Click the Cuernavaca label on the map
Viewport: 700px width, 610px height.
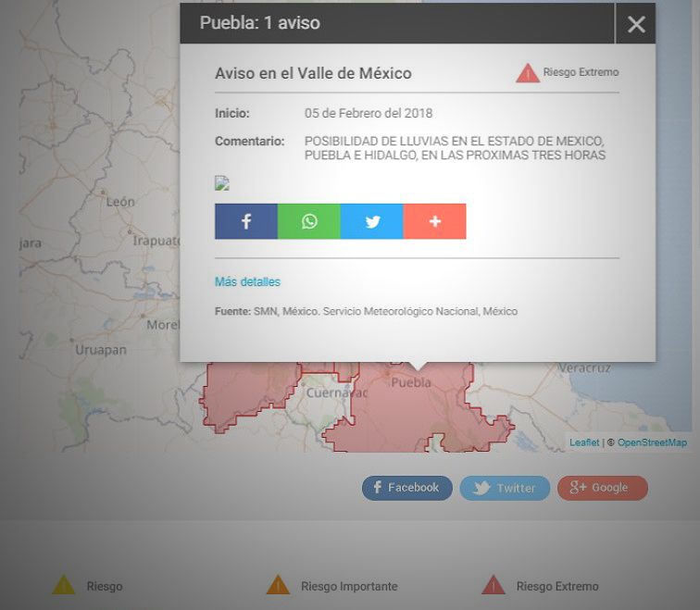click(x=336, y=393)
